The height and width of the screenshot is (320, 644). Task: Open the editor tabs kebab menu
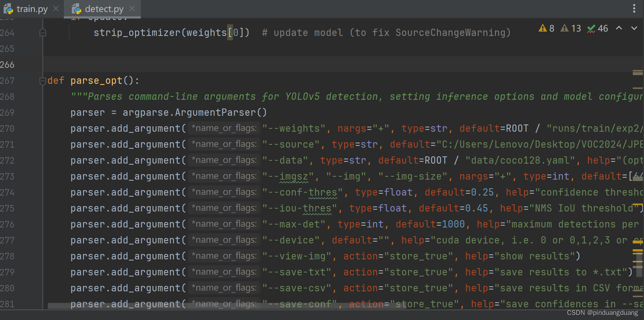coord(634,8)
